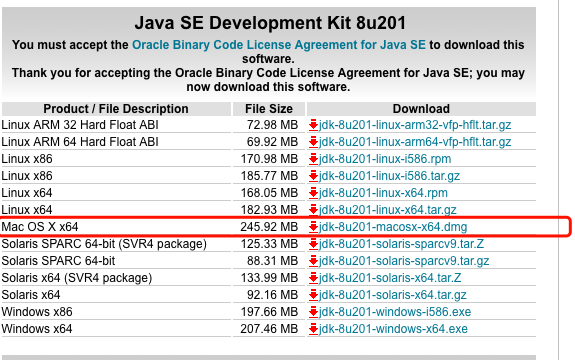Select the '185.77 MB' file size
The image size is (575, 360).
269,176
